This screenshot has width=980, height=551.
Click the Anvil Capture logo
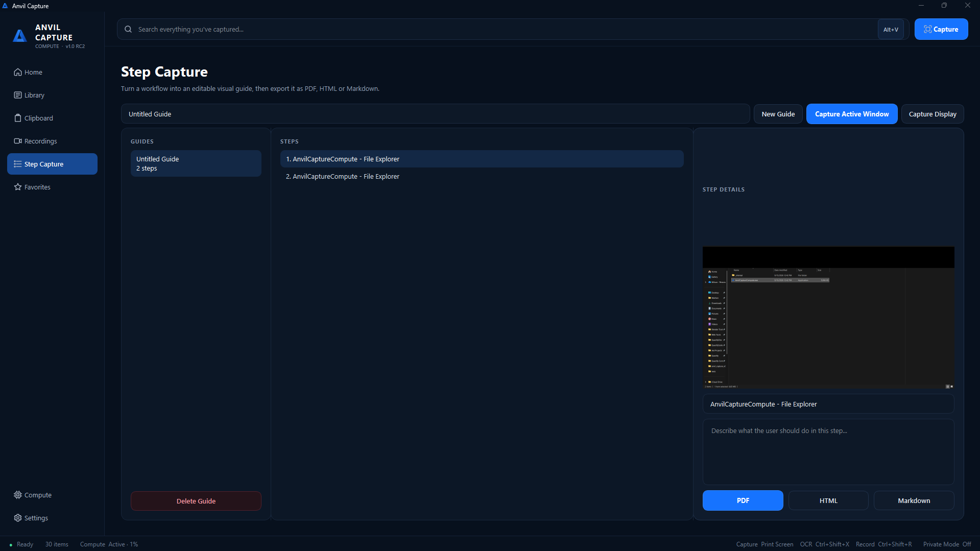coord(19,36)
